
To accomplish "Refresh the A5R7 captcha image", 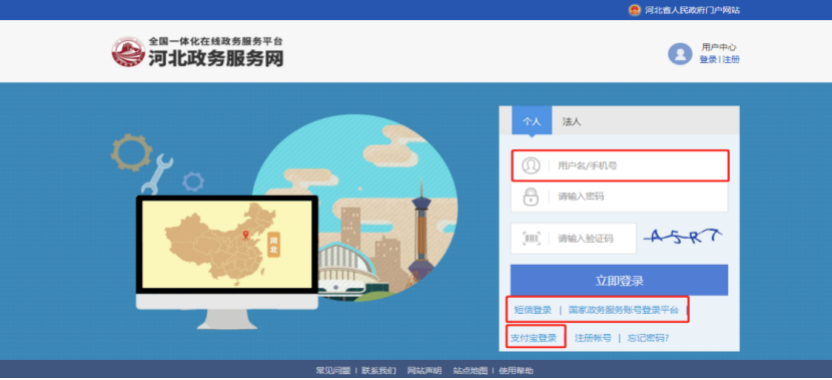I will (x=683, y=237).
